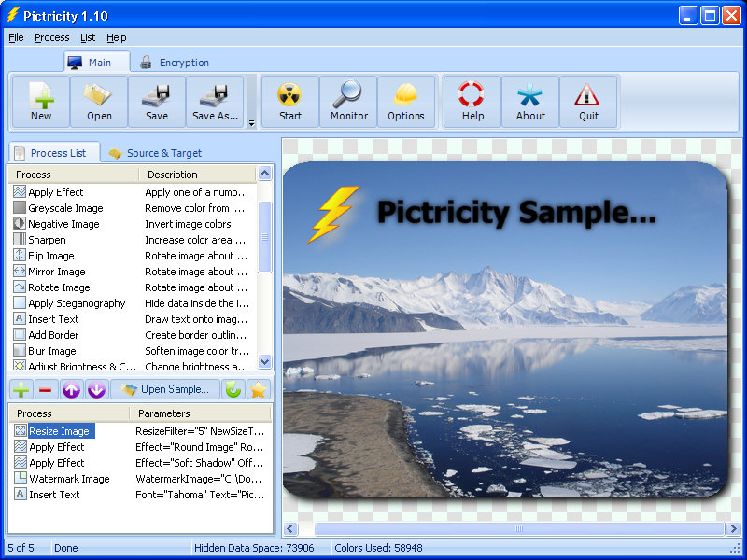Click the Help lifebuoy button
Viewport: 747px width, 560px height.
(x=472, y=102)
